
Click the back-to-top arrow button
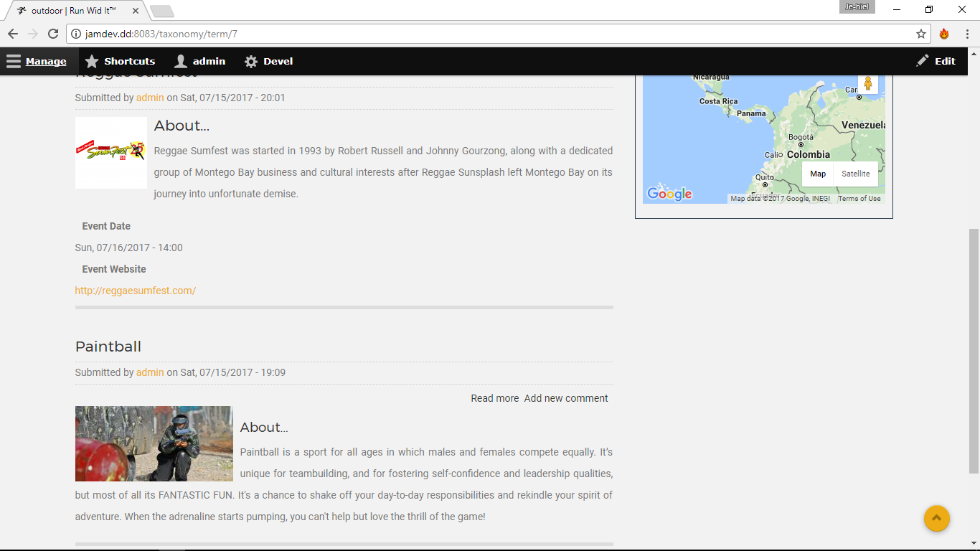[937, 518]
